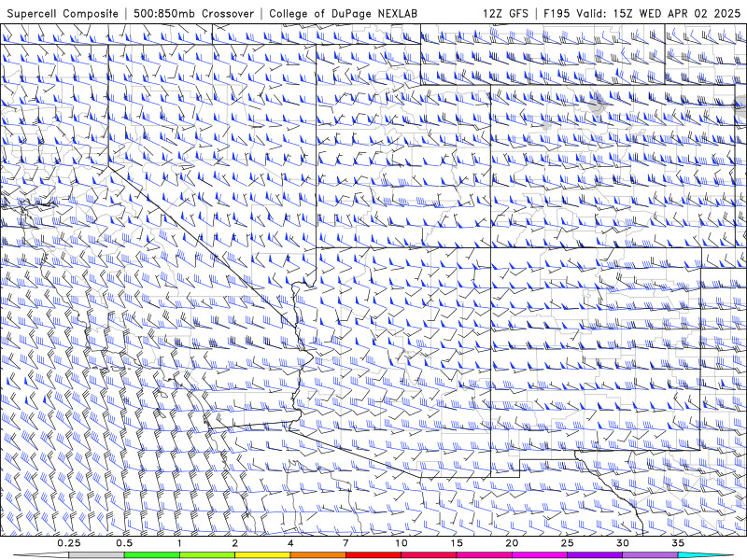Click the 'College of DuPage NEXLAB' text
This screenshot has height=560, width=747.
(x=343, y=14)
